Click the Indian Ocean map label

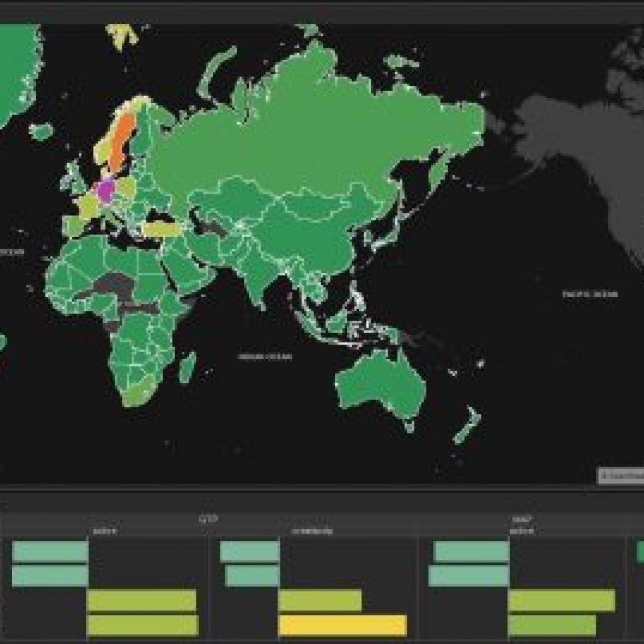pyautogui.click(x=265, y=357)
